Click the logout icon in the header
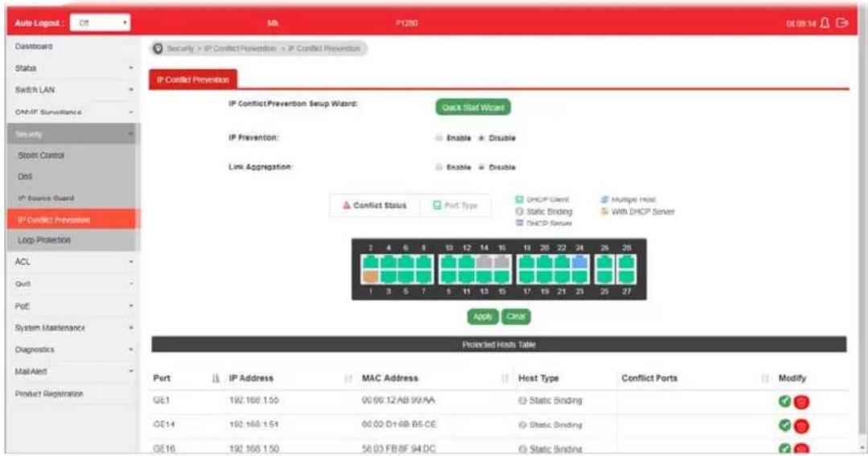 (842, 23)
